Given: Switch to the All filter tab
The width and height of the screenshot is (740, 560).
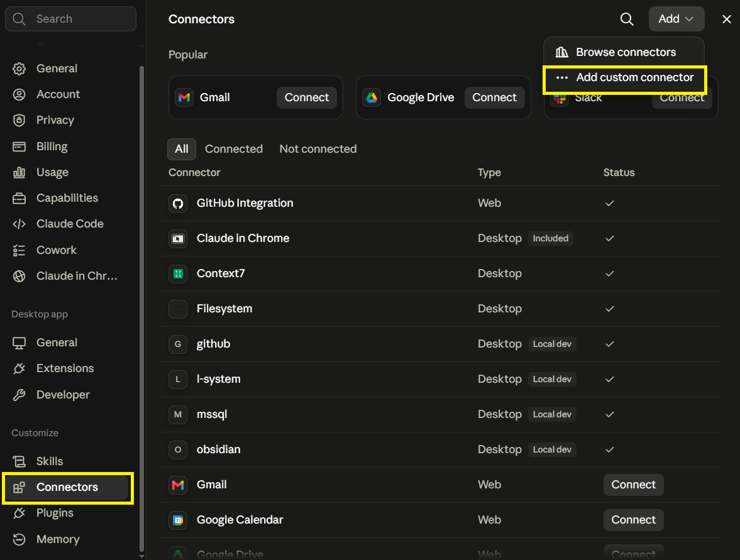Looking at the screenshot, I should tap(182, 149).
